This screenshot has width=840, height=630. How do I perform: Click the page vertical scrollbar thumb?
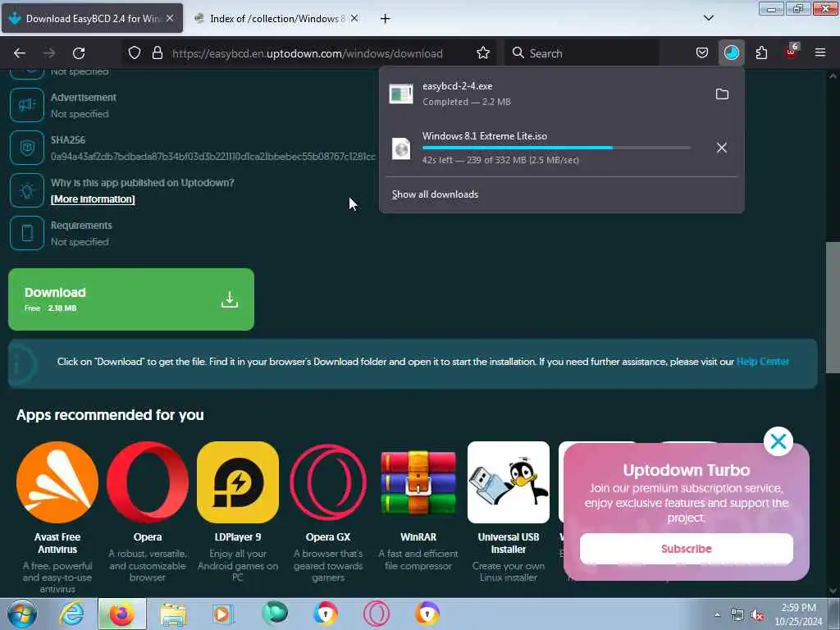[x=833, y=308]
